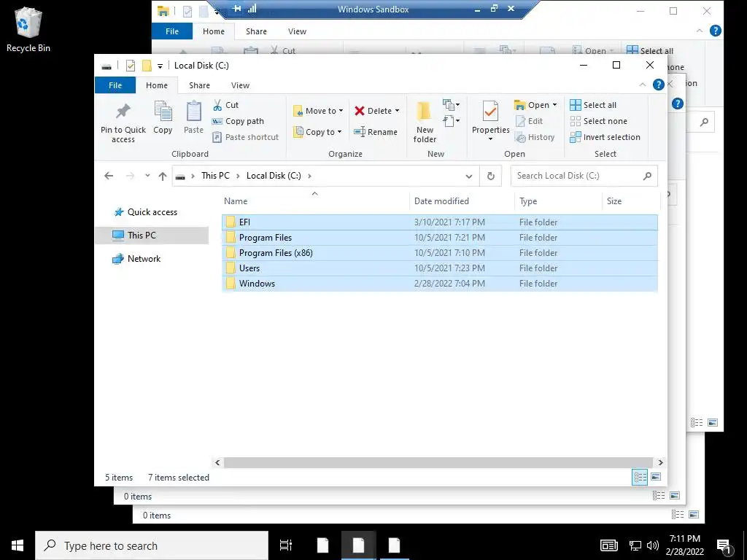Open the Move to dropdown

coord(318,111)
